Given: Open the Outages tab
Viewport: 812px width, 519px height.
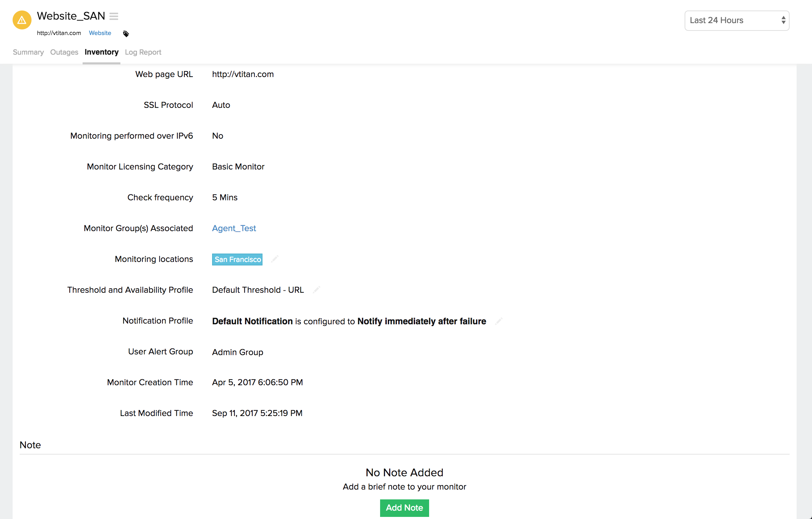Looking at the screenshot, I should pos(64,52).
